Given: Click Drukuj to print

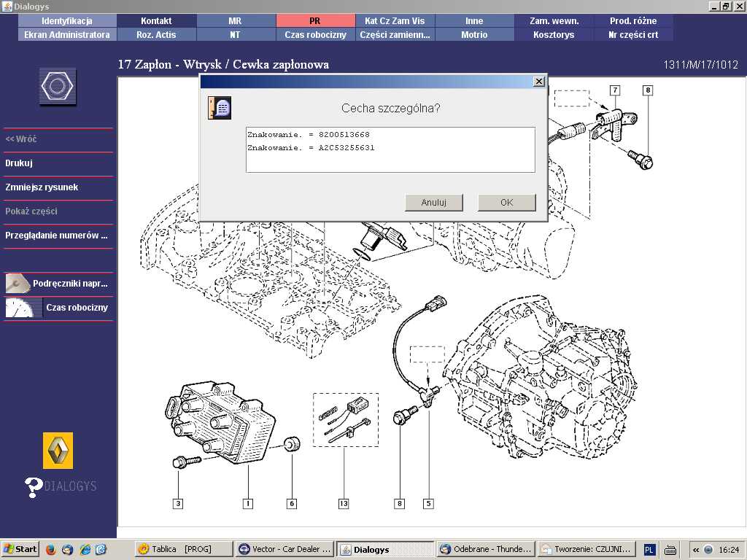Looking at the screenshot, I should point(58,163).
